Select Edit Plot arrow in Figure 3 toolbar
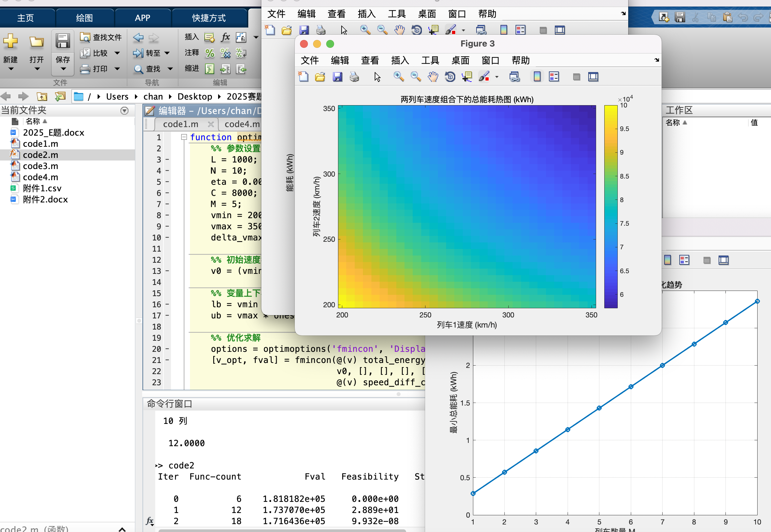 [377, 77]
